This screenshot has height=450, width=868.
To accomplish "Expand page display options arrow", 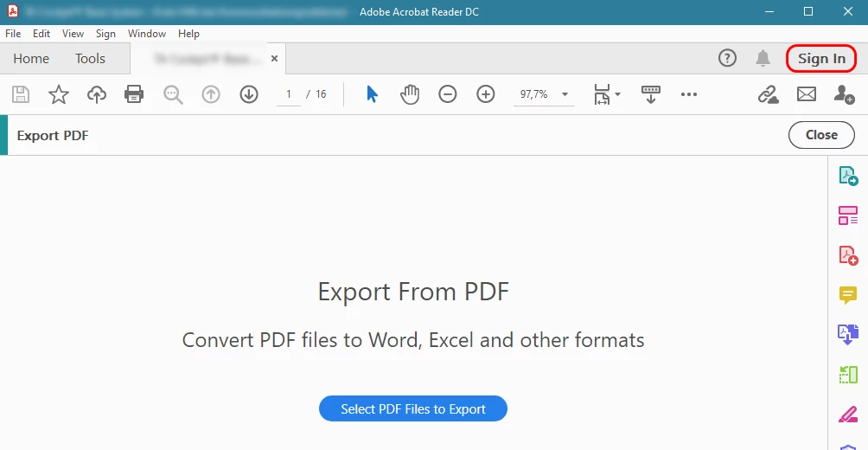I will point(618,94).
